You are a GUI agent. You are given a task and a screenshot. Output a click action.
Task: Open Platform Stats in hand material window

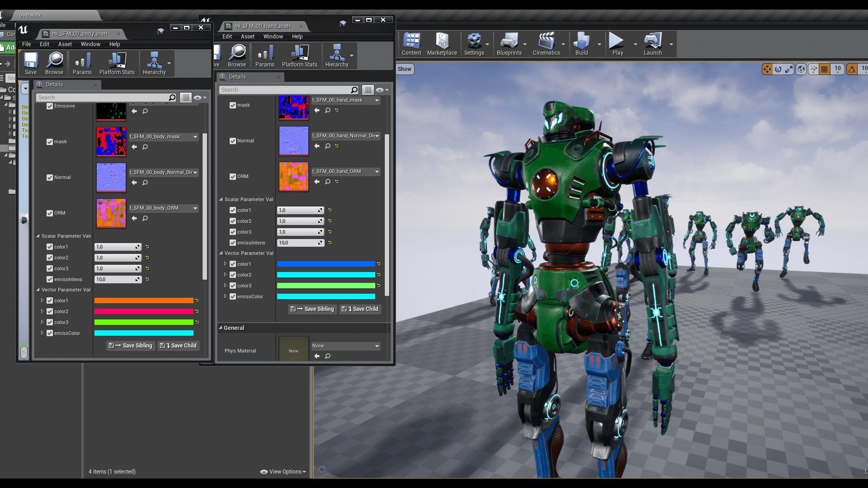point(300,56)
